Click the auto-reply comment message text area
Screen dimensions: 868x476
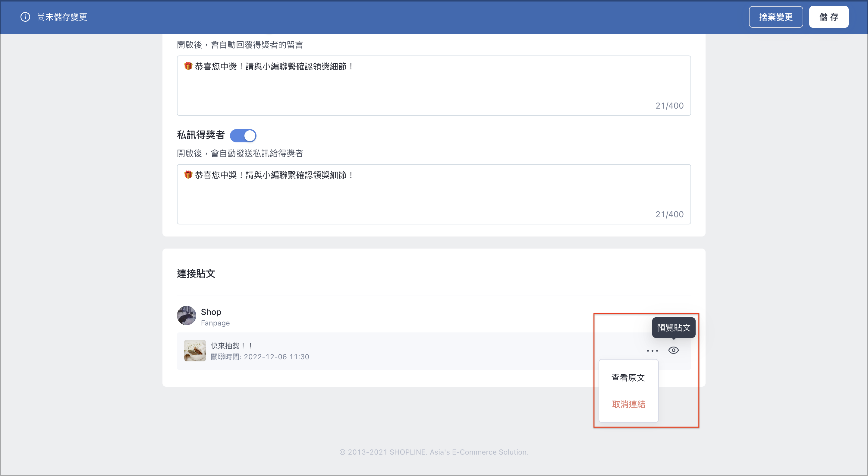[434, 86]
